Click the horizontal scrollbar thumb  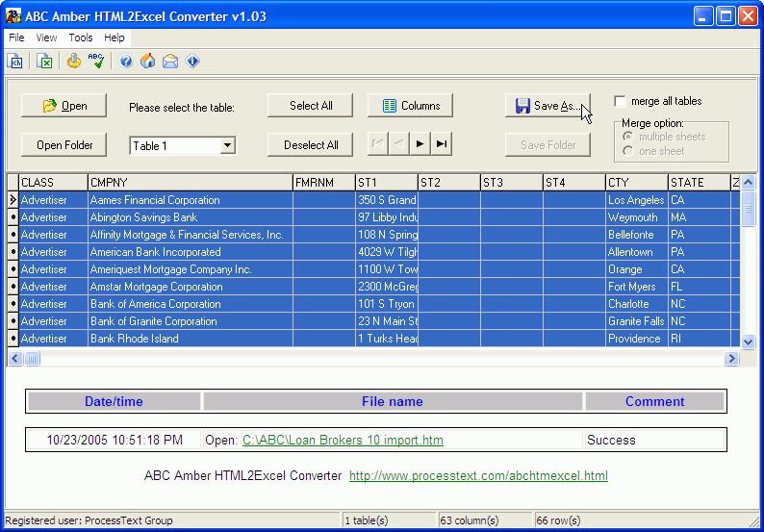[x=32, y=359]
